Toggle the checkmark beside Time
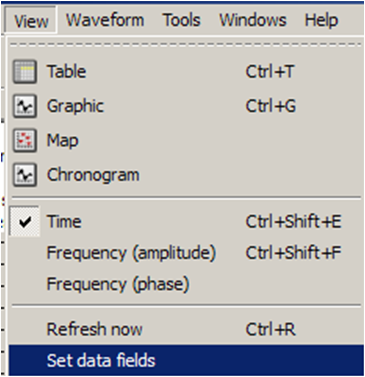This screenshot has width=365, height=377. [25, 222]
